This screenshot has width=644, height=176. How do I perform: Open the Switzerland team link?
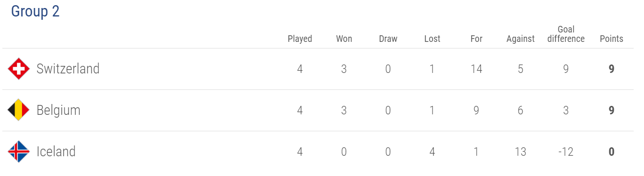[68, 69]
